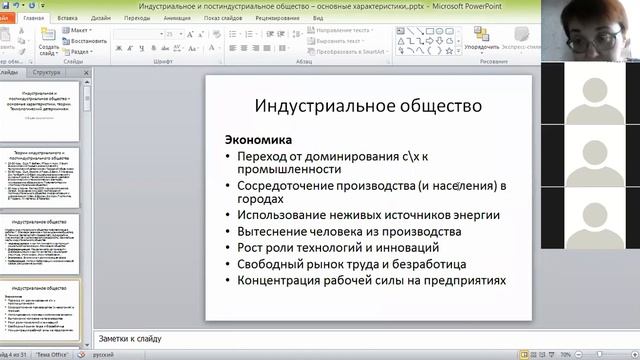The image size is (640, 360).
Task: Align text to the right
Action: tap(256, 49)
